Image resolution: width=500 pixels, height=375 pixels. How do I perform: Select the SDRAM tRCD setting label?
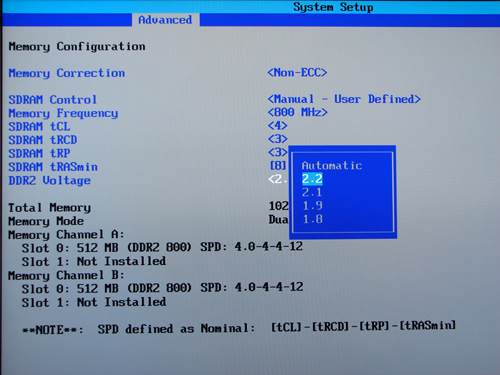(x=43, y=140)
